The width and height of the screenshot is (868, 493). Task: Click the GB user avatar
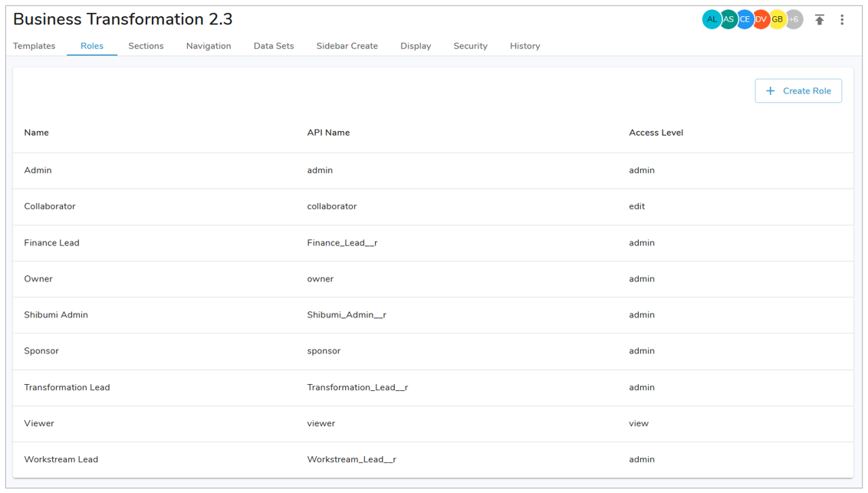(x=778, y=20)
